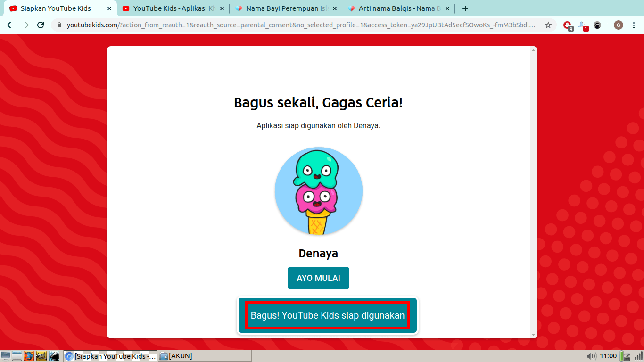644x362 pixels.
Task: Close the Nama Bayi Perempuan tab
Action: (x=335, y=8)
